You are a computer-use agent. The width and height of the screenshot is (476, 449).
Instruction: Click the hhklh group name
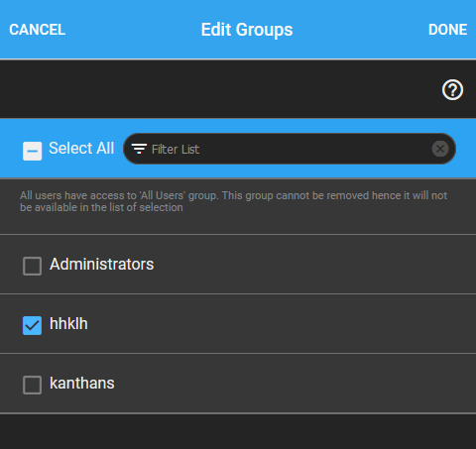pos(68,324)
